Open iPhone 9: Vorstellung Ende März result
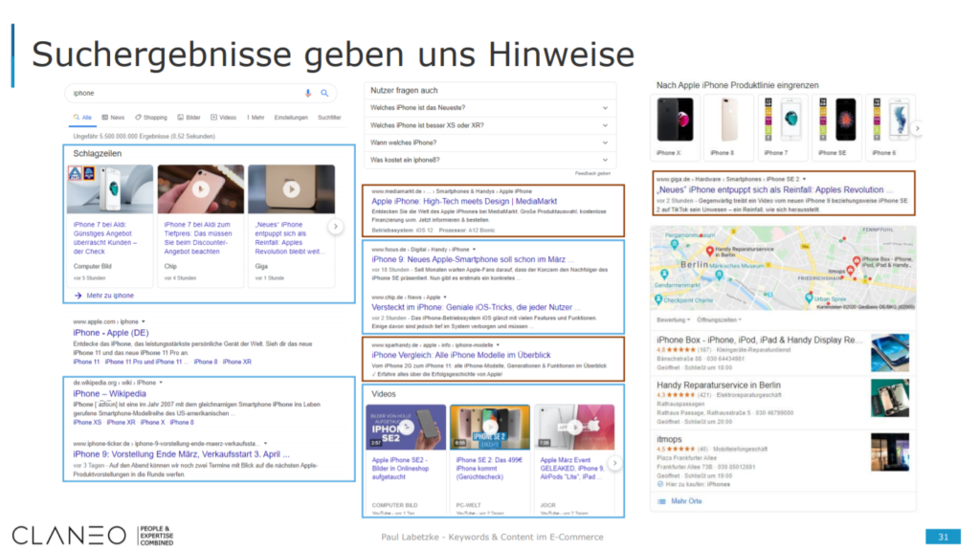Image resolution: width=980 pixels, height=550 pixels. [x=181, y=453]
